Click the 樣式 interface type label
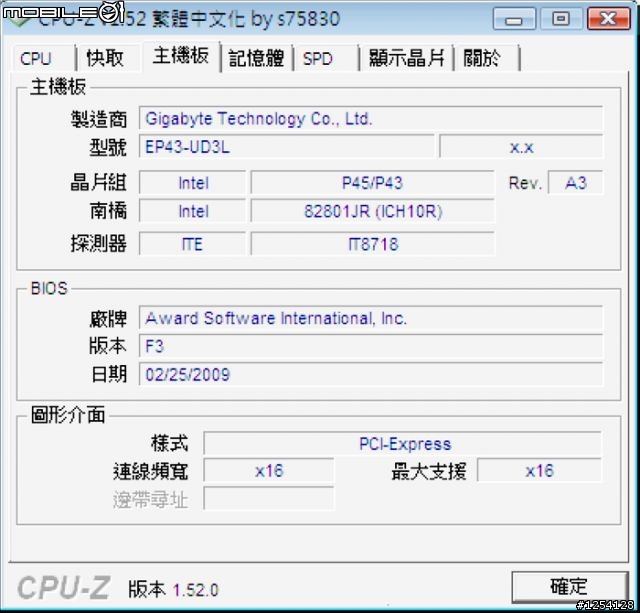Viewport: 640px width, 613px height. (x=169, y=443)
